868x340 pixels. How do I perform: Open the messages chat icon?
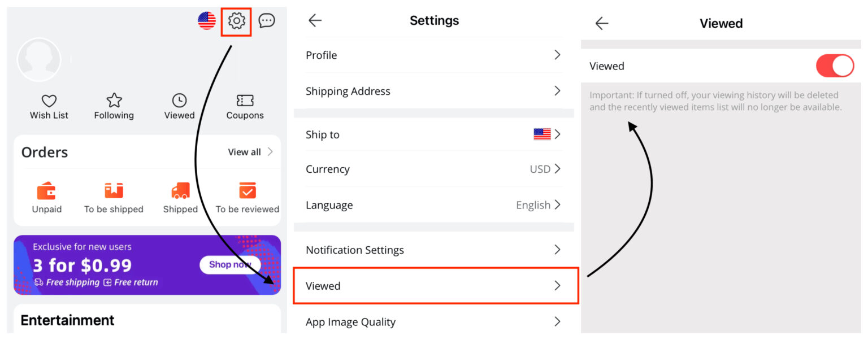point(266,20)
